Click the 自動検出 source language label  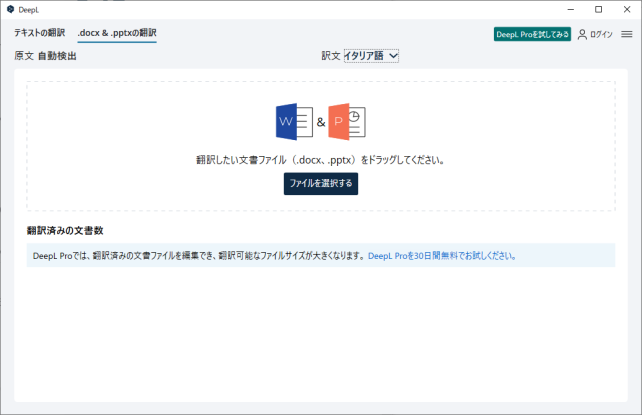[x=57, y=56]
